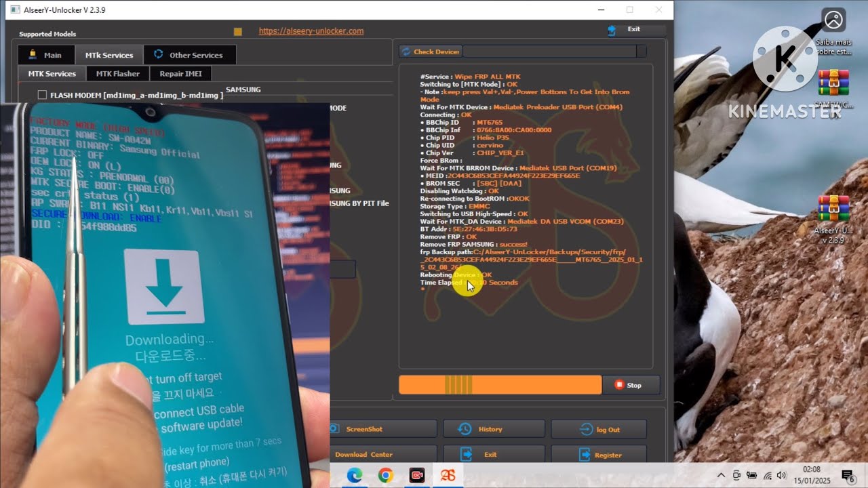Click the Check Device refresh icon
The image size is (868, 488).
pos(406,52)
